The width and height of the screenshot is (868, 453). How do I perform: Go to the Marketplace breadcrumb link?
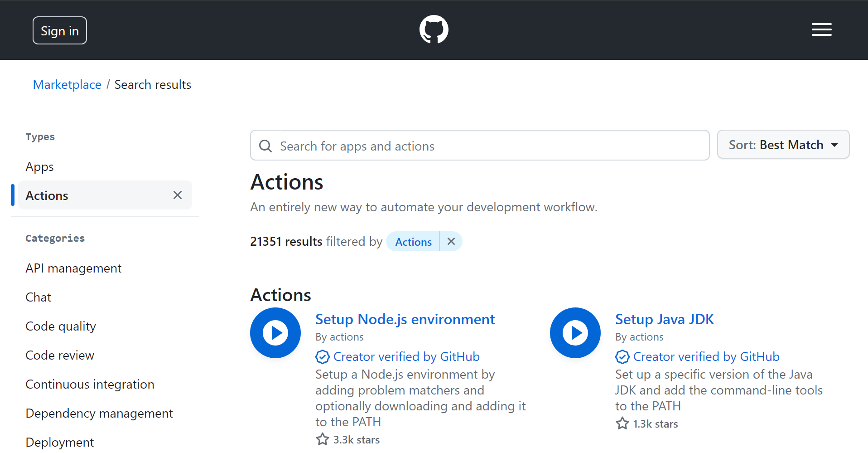(x=67, y=85)
